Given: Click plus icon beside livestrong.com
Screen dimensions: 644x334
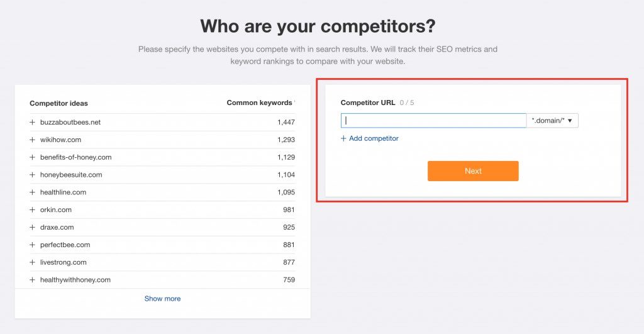Looking at the screenshot, I should pyautogui.click(x=32, y=262).
